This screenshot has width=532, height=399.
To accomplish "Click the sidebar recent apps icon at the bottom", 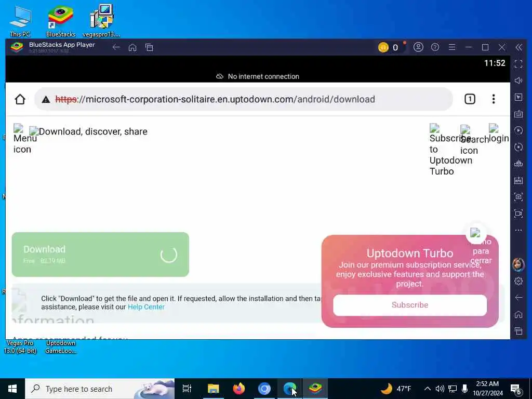I will tap(518, 331).
